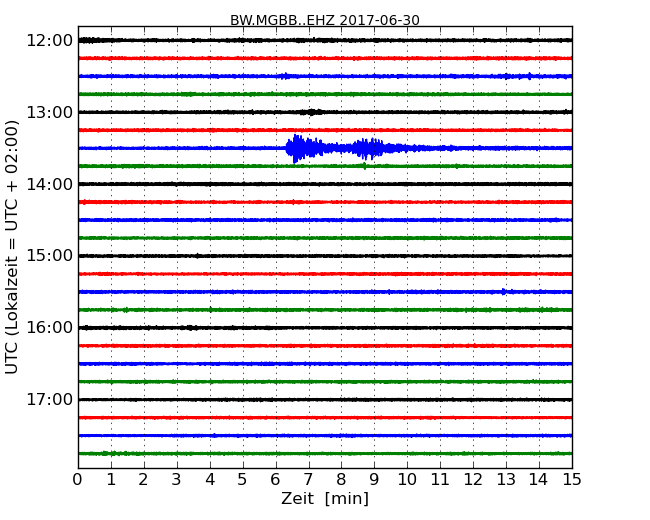650x520 pixels.
Task: Click x-axis tick label 1
Action: [x=111, y=480]
